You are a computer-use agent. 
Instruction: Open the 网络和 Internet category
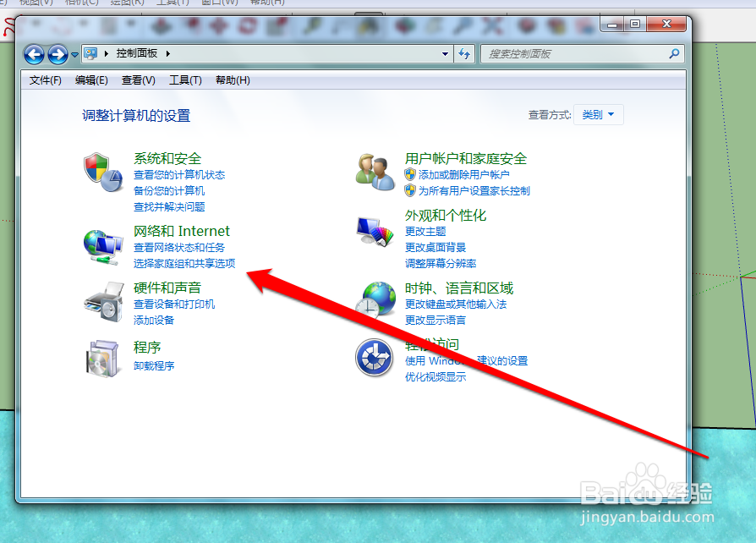[x=182, y=231]
